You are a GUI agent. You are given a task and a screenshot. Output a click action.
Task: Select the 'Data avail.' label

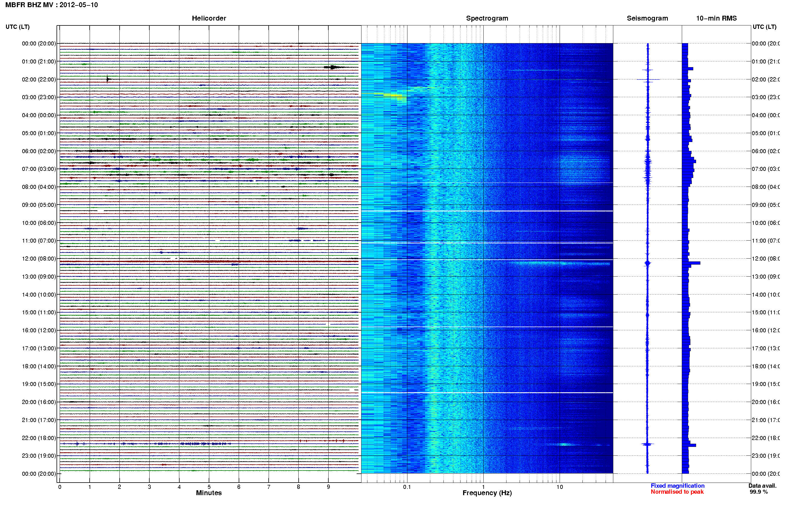click(762, 486)
